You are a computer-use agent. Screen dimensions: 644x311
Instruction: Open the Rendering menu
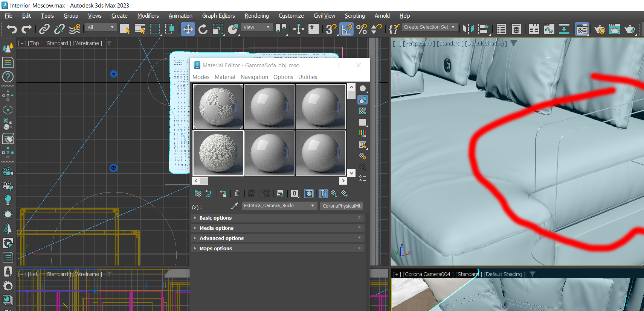[256, 16]
